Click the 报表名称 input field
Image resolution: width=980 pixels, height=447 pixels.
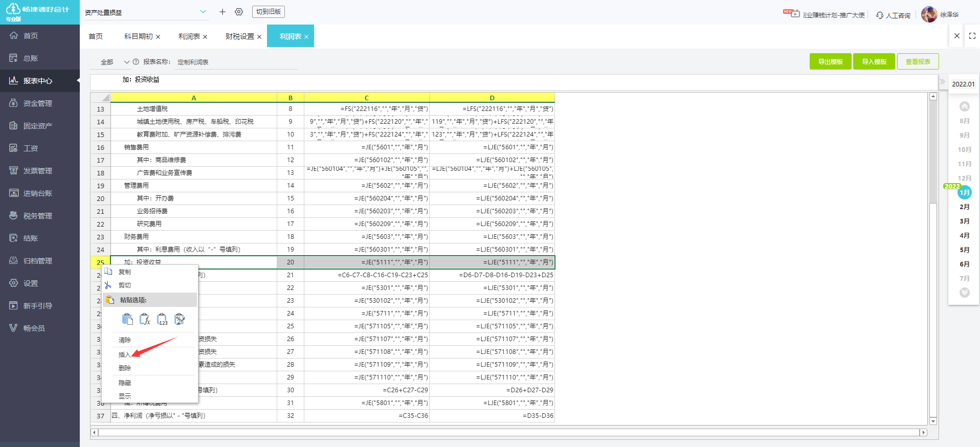tap(235, 62)
